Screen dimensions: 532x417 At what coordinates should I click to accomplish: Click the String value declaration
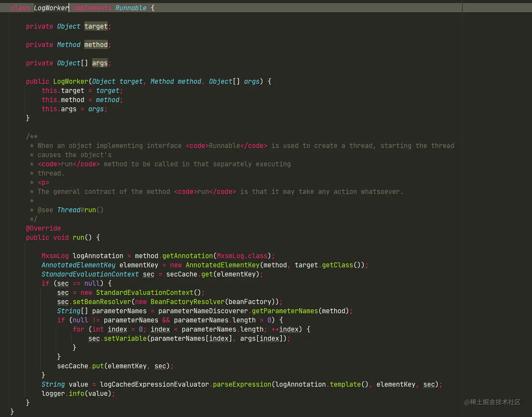[x=65, y=384]
